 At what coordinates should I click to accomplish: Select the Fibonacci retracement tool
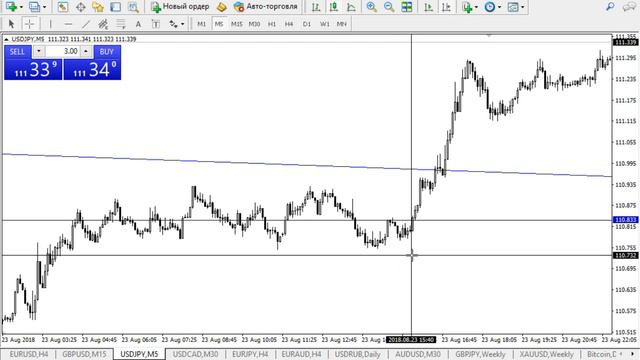tap(121, 24)
